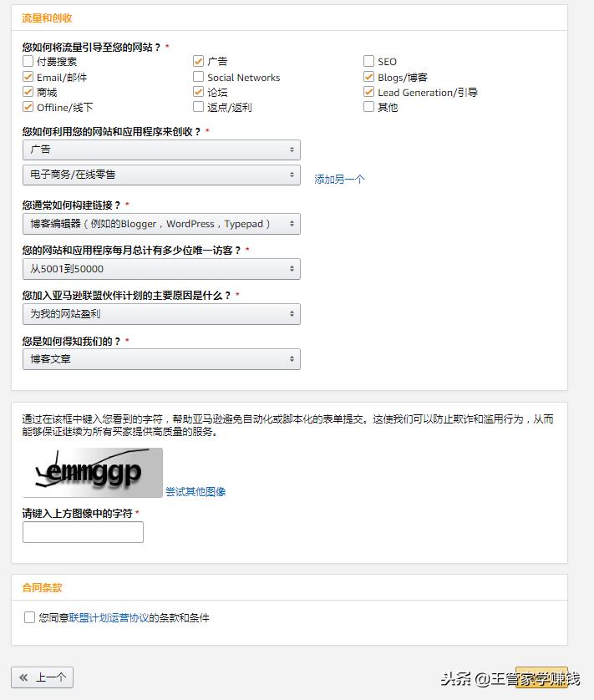Click the double-chevron icon in 上一个
This screenshot has height=700, width=594.
point(23,677)
